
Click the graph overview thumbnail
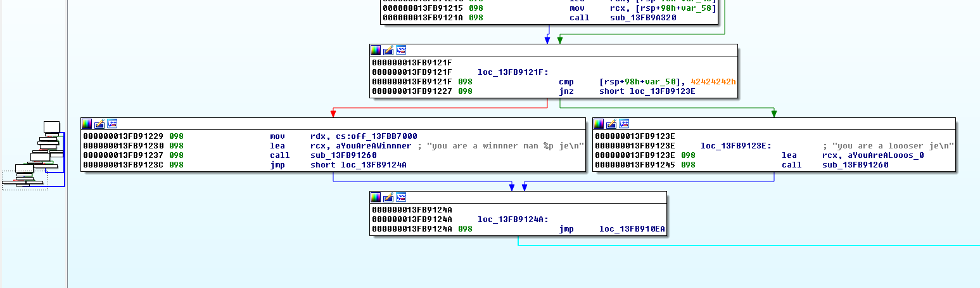(34, 154)
